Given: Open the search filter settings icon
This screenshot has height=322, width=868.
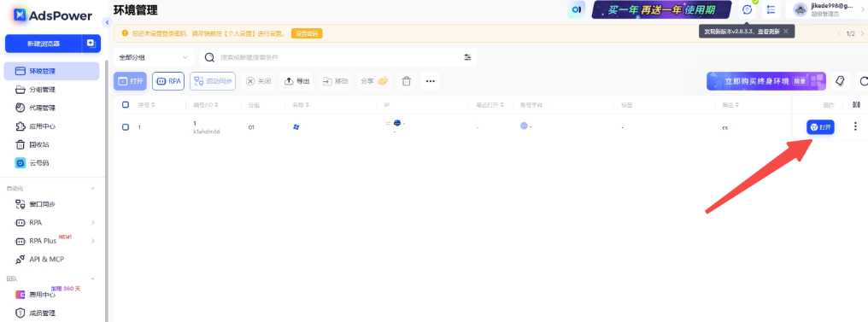Looking at the screenshot, I should [x=468, y=57].
